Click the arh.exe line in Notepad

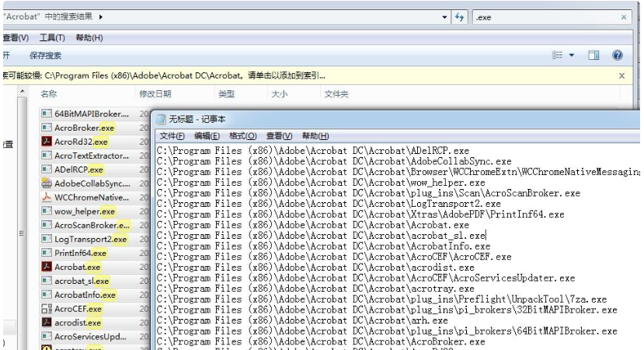tap(302, 320)
